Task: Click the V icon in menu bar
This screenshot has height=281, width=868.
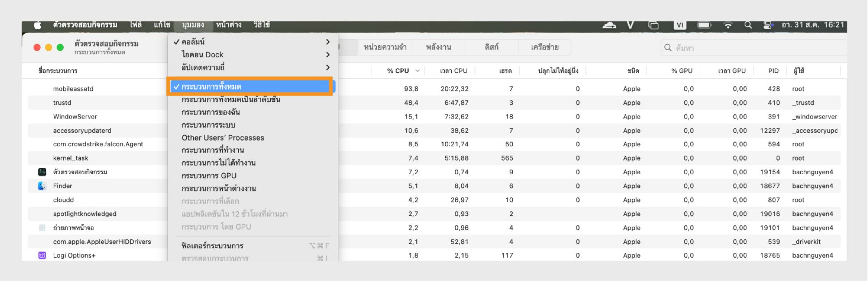Action: (630, 25)
